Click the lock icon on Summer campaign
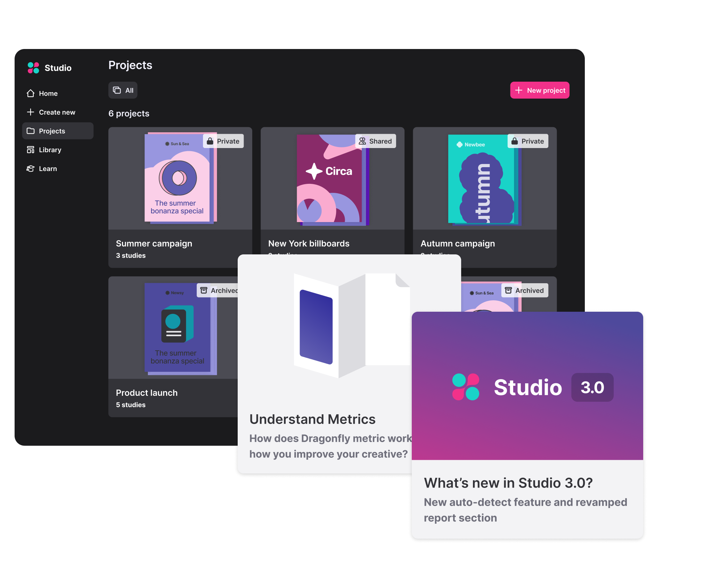Image resolution: width=712 pixels, height=588 pixels. point(210,141)
